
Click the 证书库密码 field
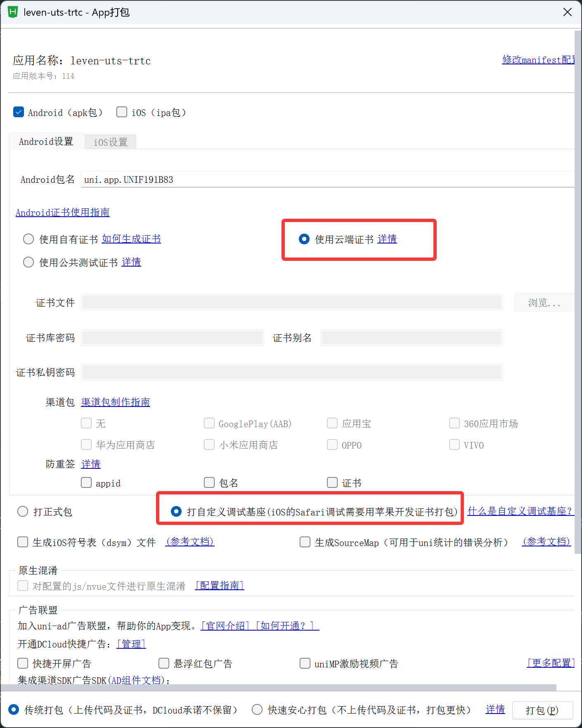point(172,338)
